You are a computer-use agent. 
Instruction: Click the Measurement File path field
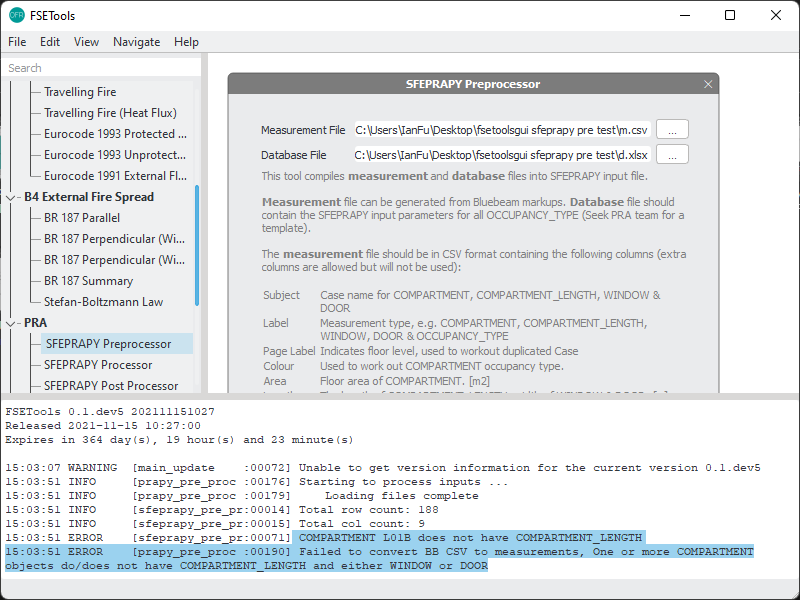[x=502, y=130]
